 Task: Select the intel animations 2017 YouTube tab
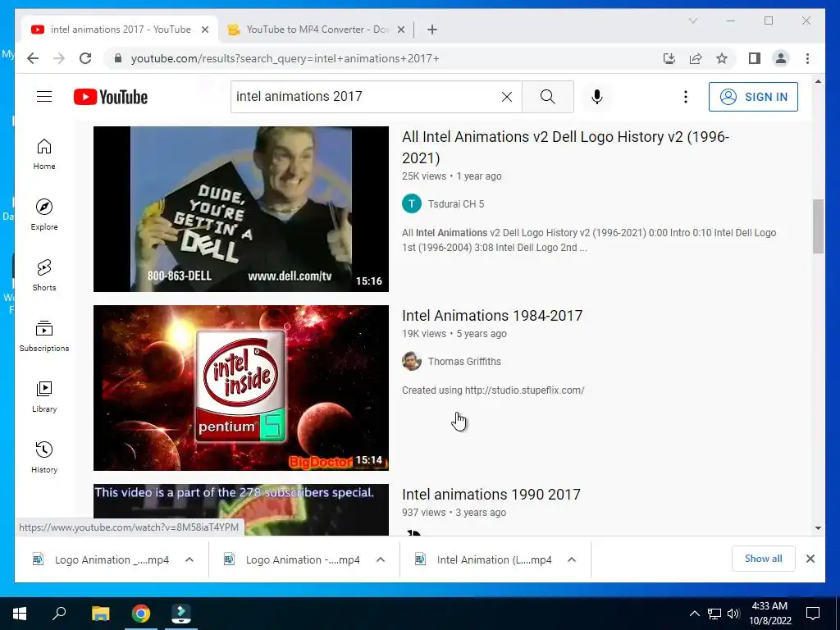(x=120, y=30)
